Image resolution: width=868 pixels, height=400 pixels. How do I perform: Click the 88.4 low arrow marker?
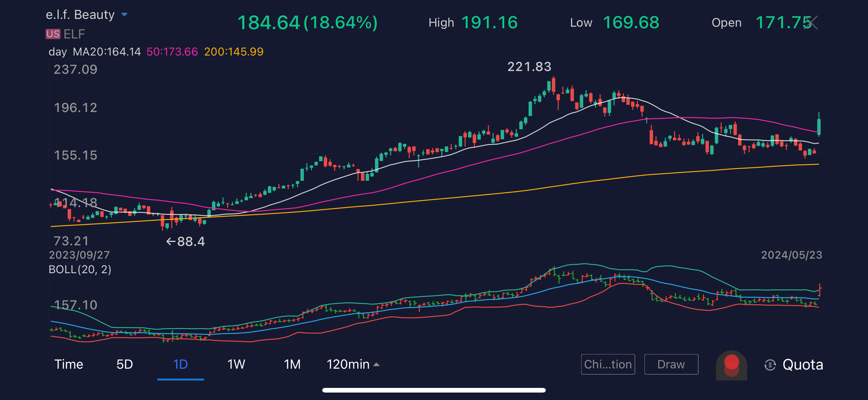[x=185, y=241]
